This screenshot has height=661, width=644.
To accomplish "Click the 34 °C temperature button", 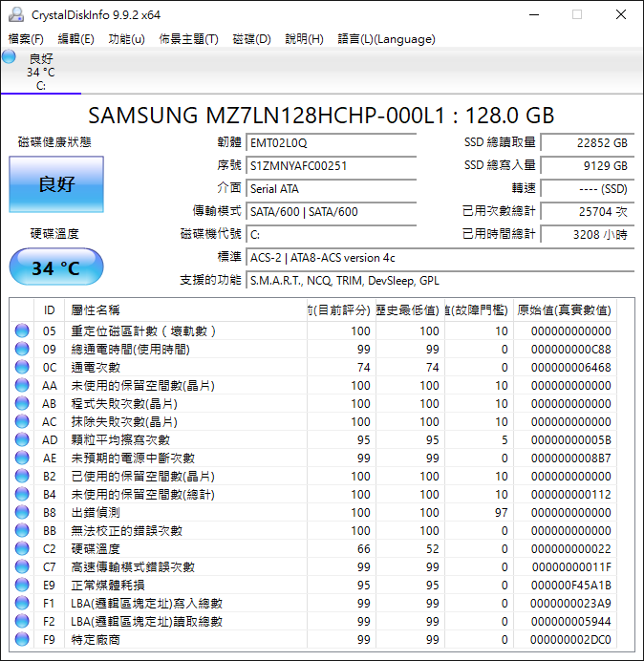I will point(56,267).
